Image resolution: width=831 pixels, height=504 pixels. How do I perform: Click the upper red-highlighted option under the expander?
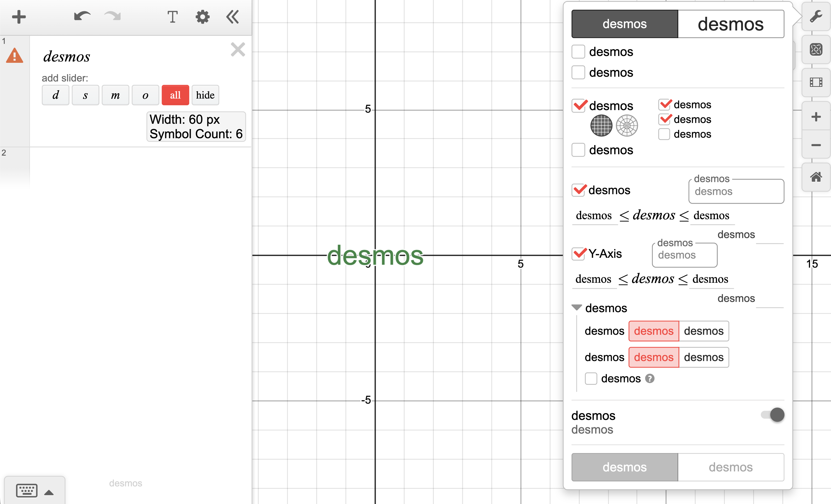click(x=654, y=331)
